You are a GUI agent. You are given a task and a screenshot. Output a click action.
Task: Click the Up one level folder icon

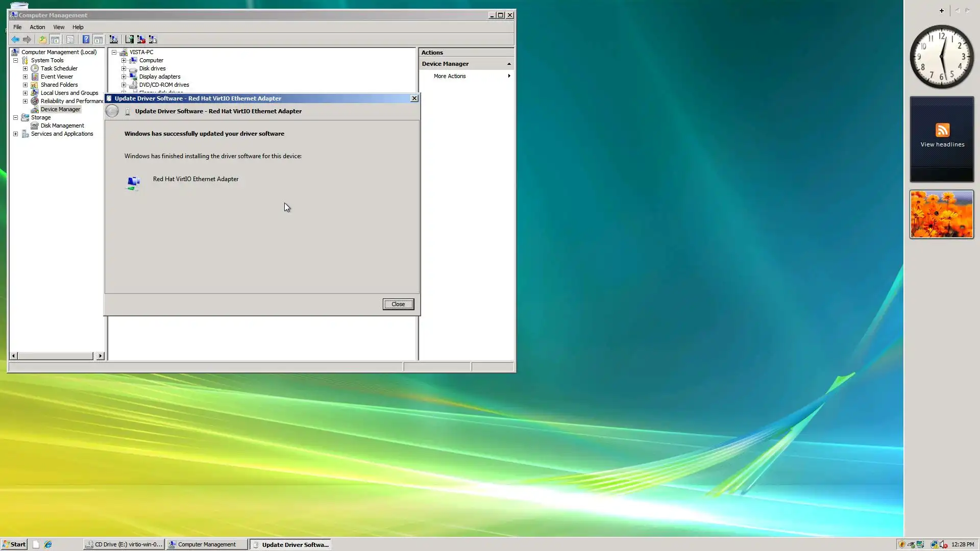pyautogui.click(x=42, y=39)
